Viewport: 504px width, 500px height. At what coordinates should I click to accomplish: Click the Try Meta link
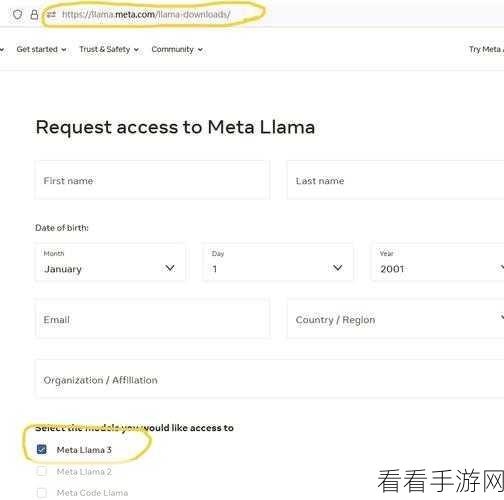[486, 49]
